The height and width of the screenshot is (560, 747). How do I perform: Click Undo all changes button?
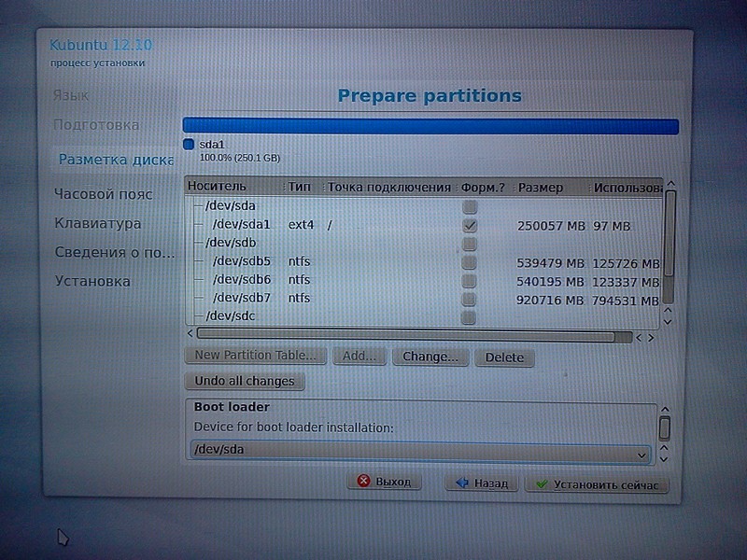coord(245,381)
